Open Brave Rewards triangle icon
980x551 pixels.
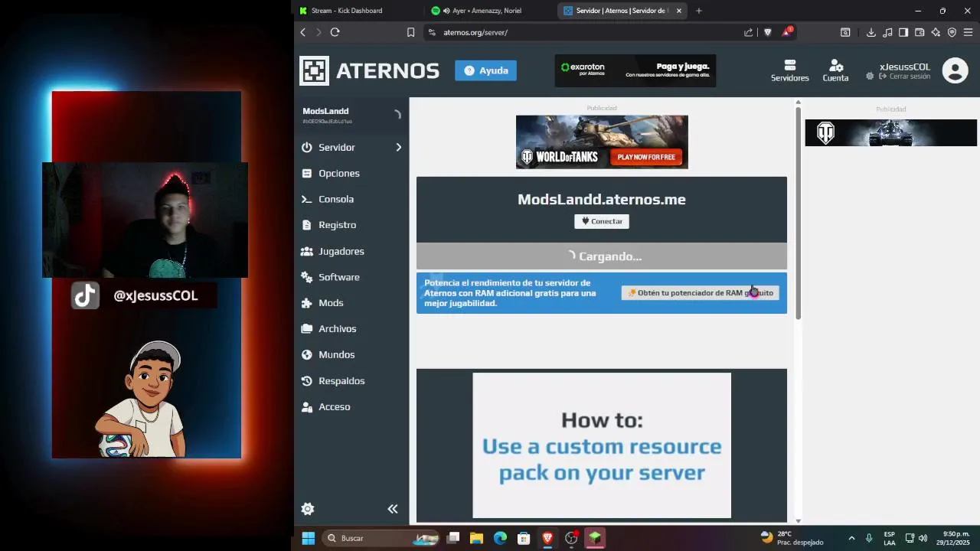[x=786, y=32]
